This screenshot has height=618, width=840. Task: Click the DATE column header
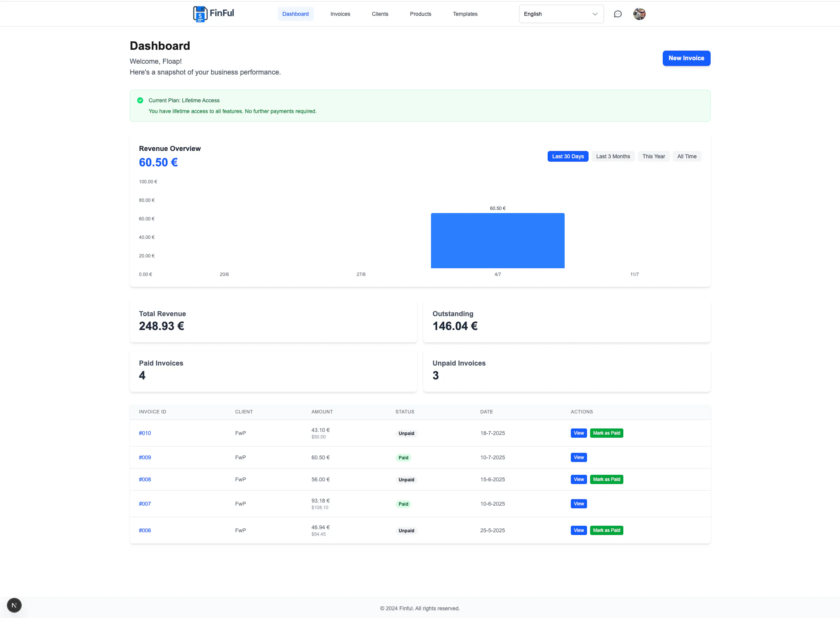487,412
